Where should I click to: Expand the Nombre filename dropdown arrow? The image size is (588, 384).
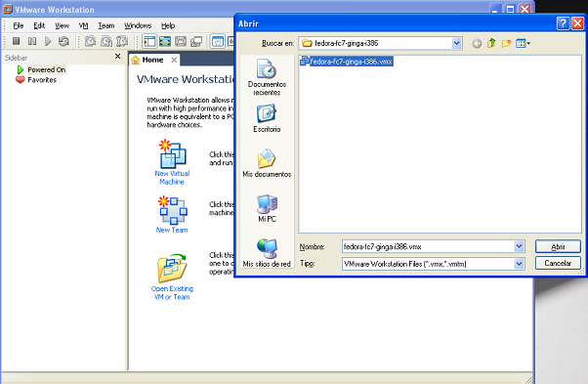pos(519,246)
